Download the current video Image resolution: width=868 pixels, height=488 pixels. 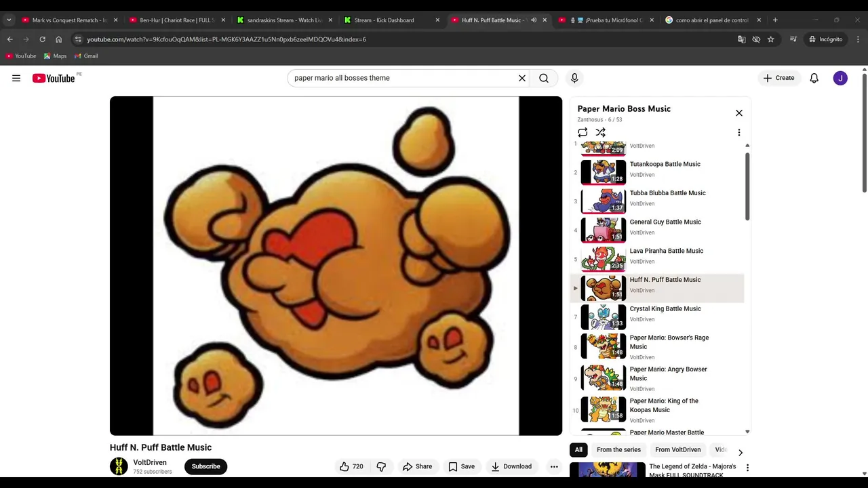(511, 466)
